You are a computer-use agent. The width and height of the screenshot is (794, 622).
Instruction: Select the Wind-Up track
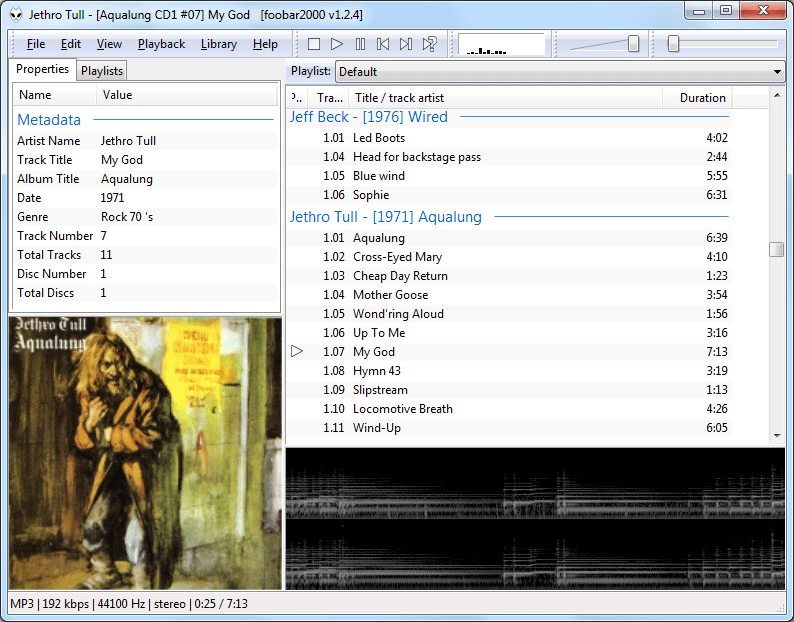tap(509, 427)
